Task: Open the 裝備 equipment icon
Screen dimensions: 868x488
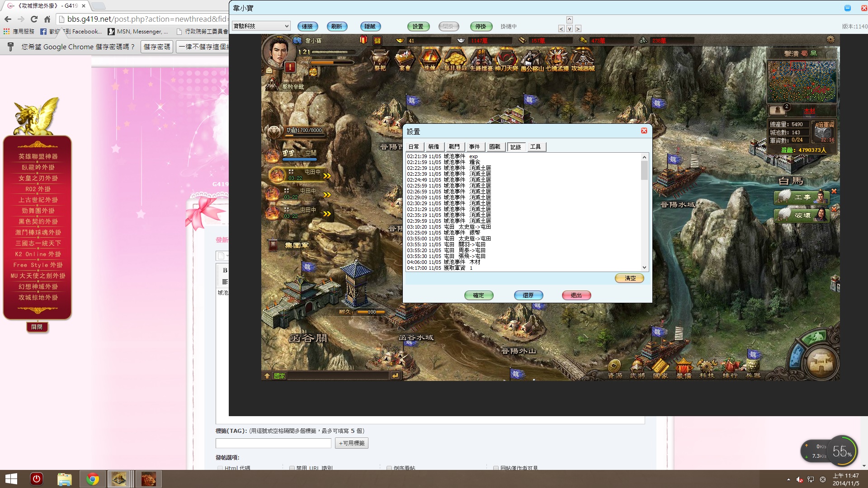Action: point(684,368)
